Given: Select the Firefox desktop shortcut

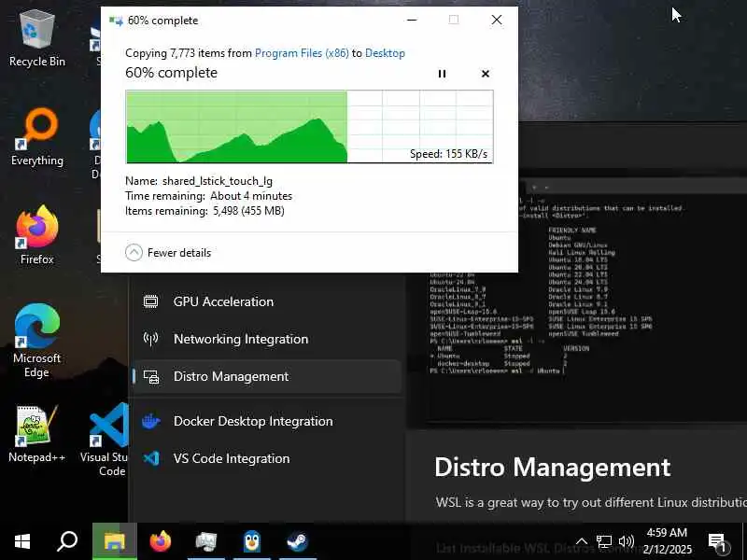Looking at the screenshot, I should pos(37,236).
